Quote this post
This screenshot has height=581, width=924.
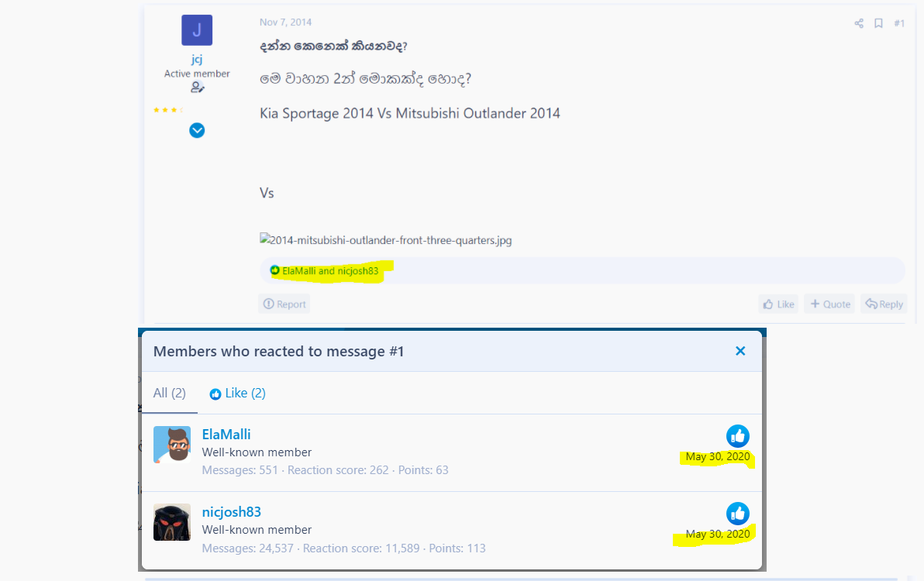coord(829,304)
